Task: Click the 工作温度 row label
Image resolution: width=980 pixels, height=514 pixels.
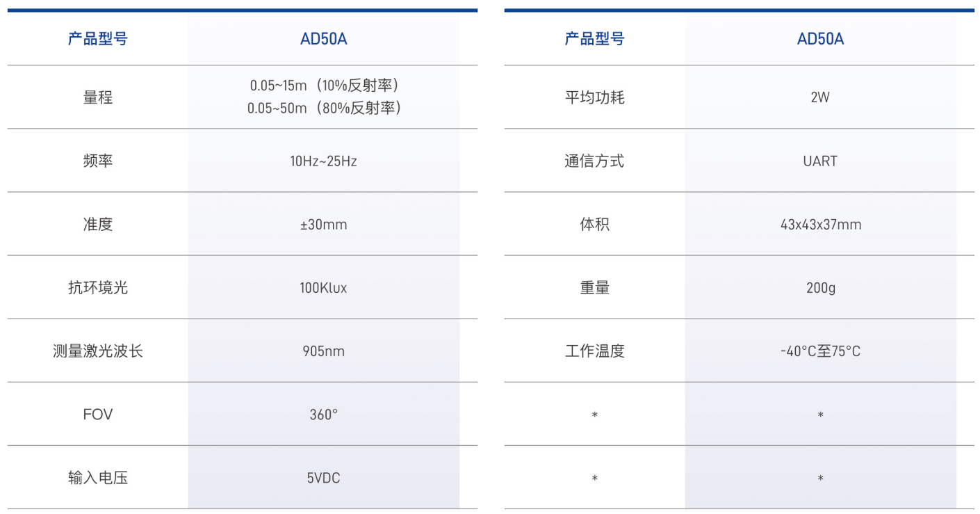Action: tap(594, 351)
